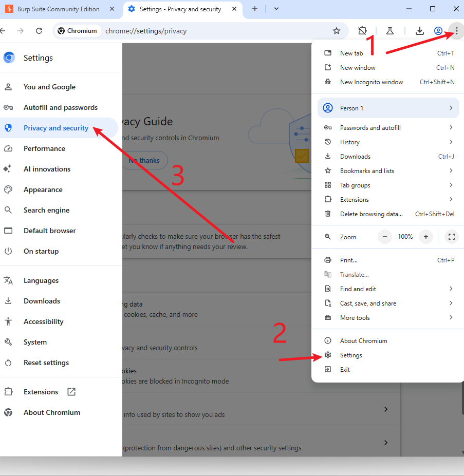Click the Settings logo icon in sidebar header
Viewport: 464px width, 476px height.
(9, 58)
